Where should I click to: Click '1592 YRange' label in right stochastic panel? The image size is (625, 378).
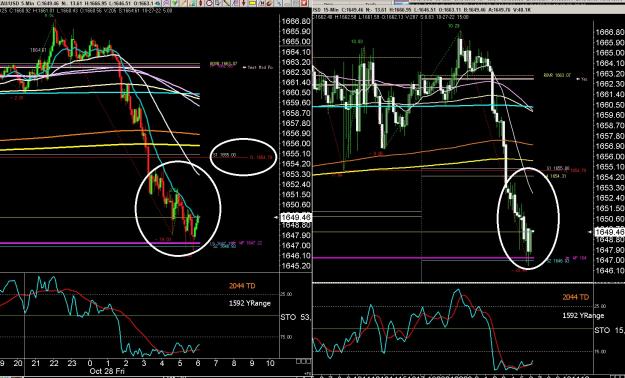(583, 315)
